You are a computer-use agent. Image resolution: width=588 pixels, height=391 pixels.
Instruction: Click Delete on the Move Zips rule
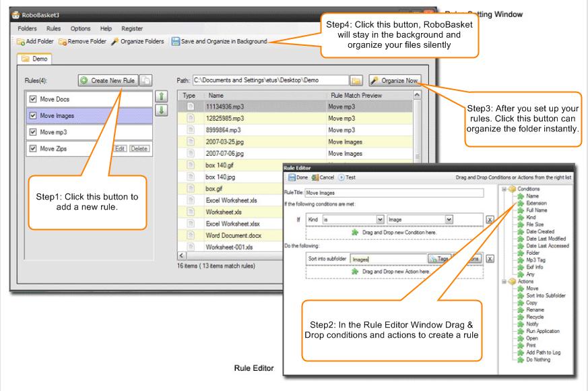point(139,148)
